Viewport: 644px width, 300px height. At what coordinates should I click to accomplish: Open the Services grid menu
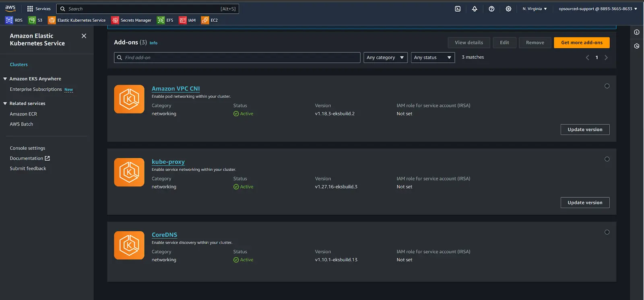[x=39, y=9]
